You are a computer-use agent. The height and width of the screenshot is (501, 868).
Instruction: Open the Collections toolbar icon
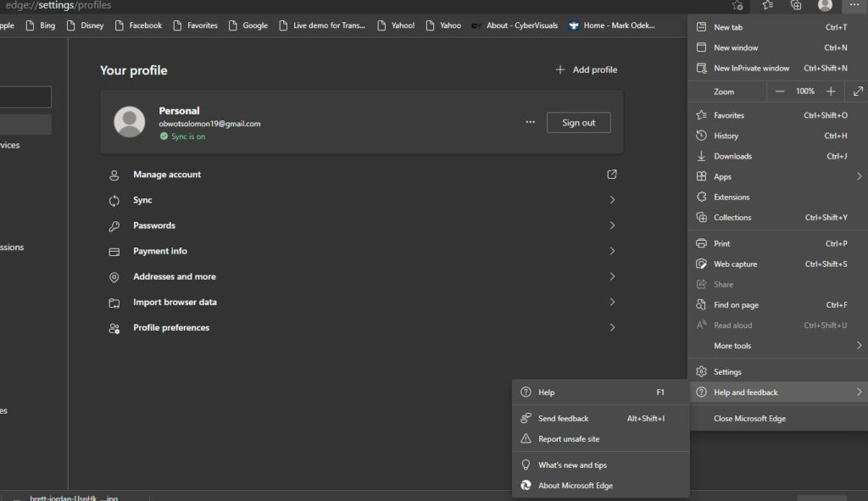[x=796, y=6]
